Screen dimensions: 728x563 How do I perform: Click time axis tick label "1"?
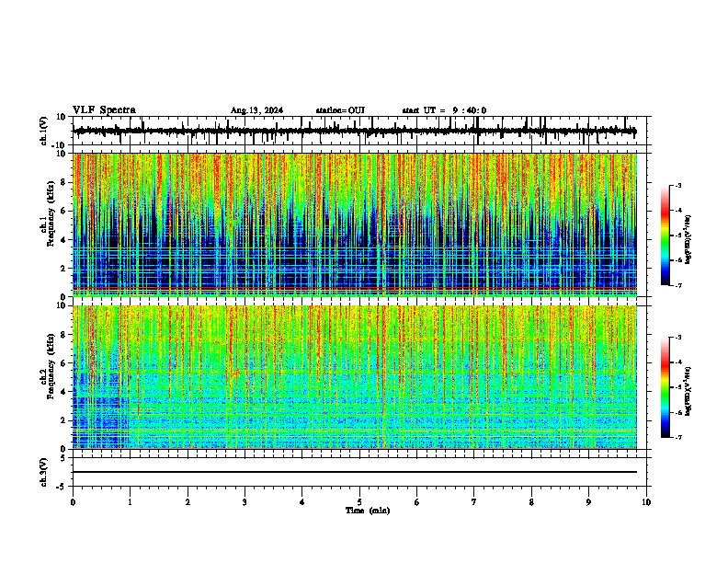coord(130,502)
